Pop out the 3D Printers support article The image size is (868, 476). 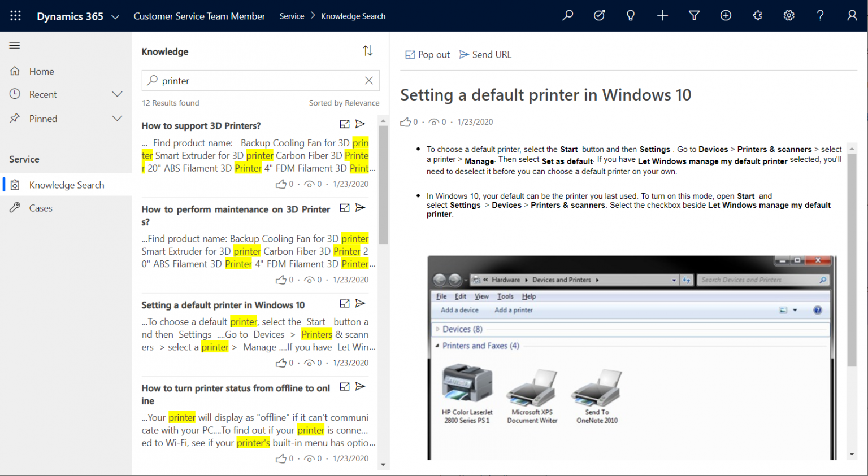pos(345,124)
